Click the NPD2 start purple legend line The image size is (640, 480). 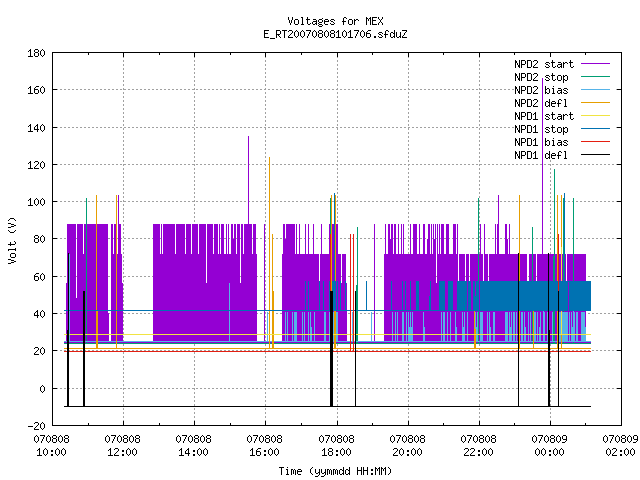point(595,64)
